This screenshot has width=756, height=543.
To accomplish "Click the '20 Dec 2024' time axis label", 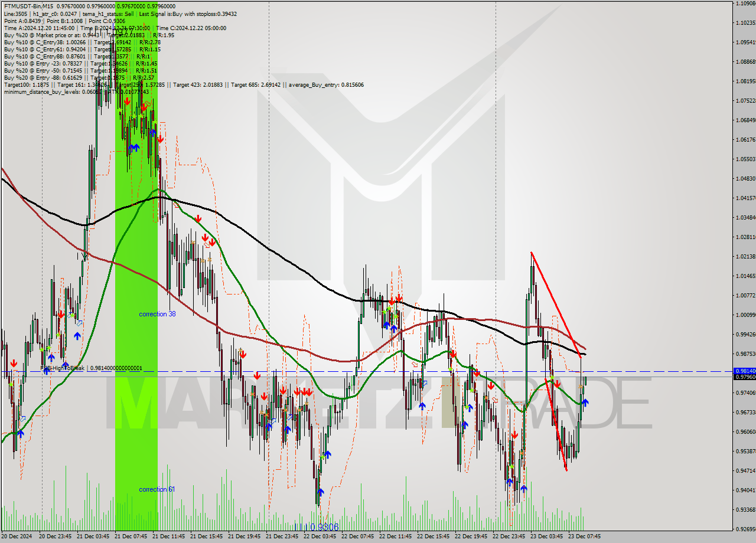I will [x=17, y=537].
